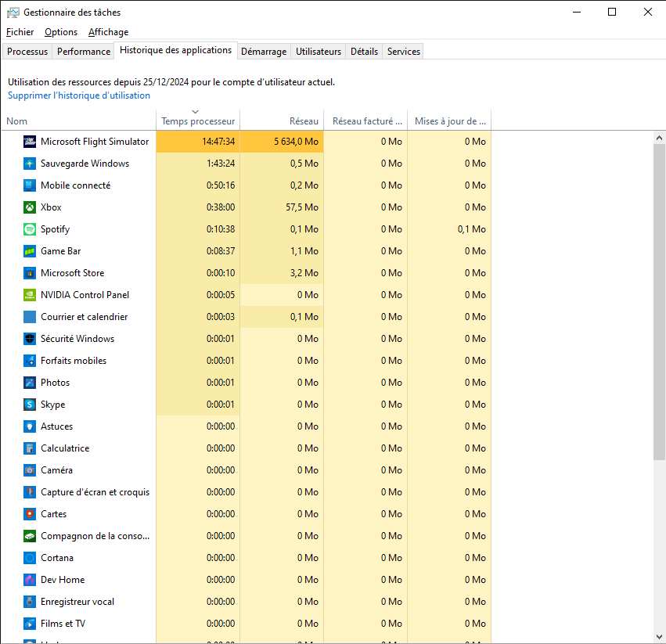Select the NVIDIA Control Panel icon
Image resolution: width=666 pixels, height=644 pixels.
(29, 295)
